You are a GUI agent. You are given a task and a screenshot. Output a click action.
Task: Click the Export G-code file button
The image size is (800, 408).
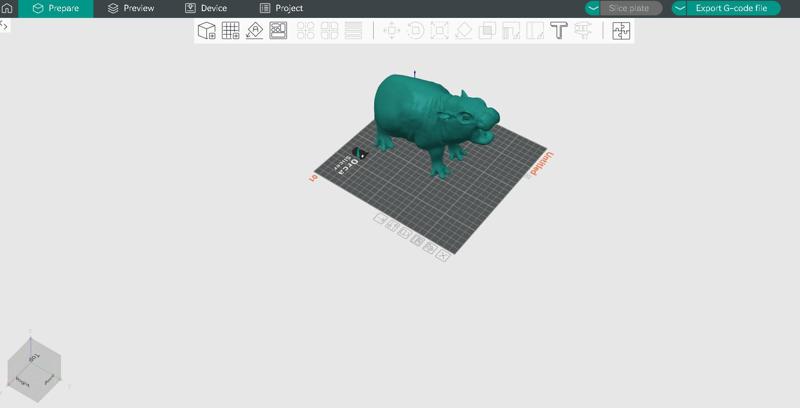(733, 8)
